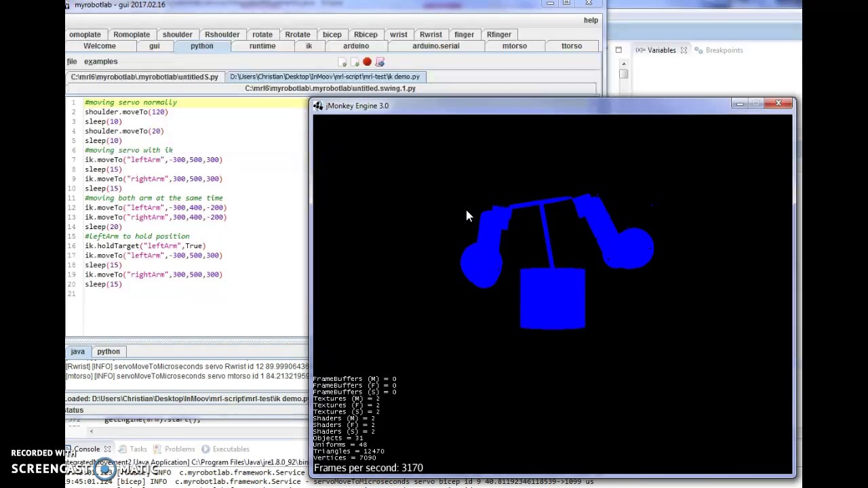This screenshot has height=488, width=868.
Task: Click the Variables view icon in Eclipse
Action: (640, 50)
